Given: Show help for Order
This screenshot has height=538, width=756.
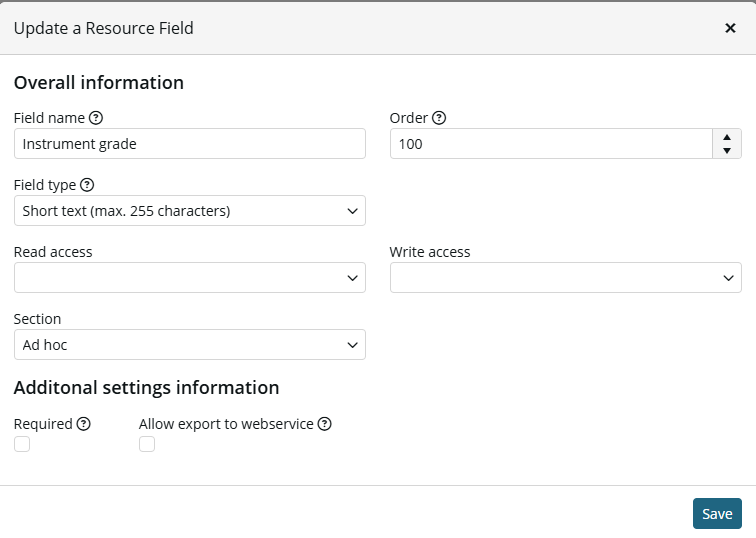Looking at the screenshot, I should point(439,118).
